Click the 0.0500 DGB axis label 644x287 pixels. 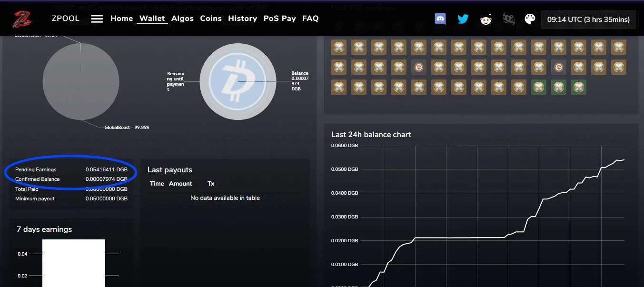[x=345, y=169]
